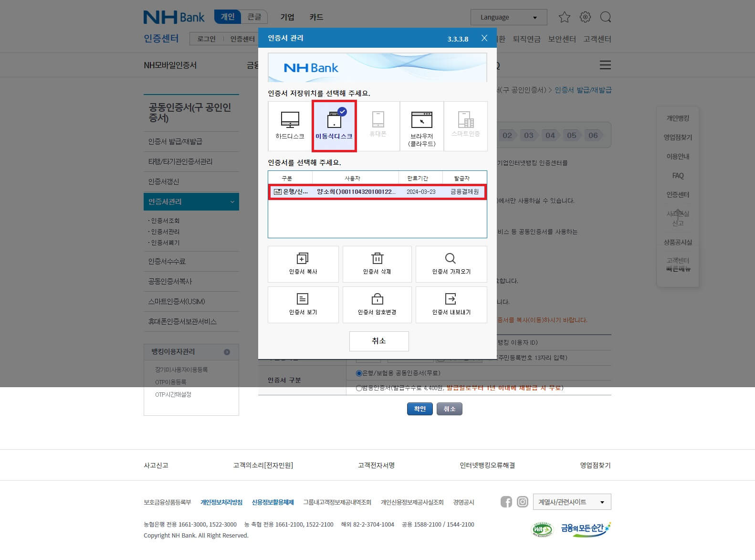Click the 인증서 삭제 trash button
755x560 pixels.
[x=377, y=264]
